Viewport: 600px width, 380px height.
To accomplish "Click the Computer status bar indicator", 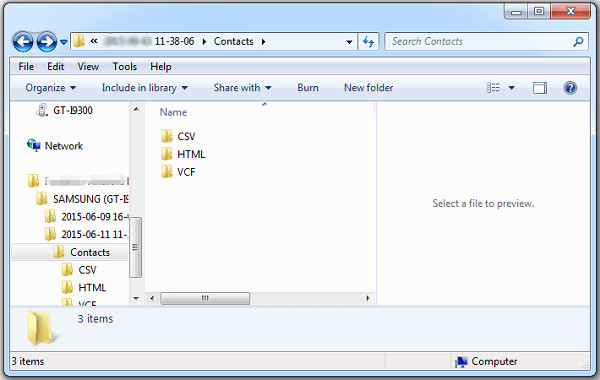I will (x=486, y=361).
